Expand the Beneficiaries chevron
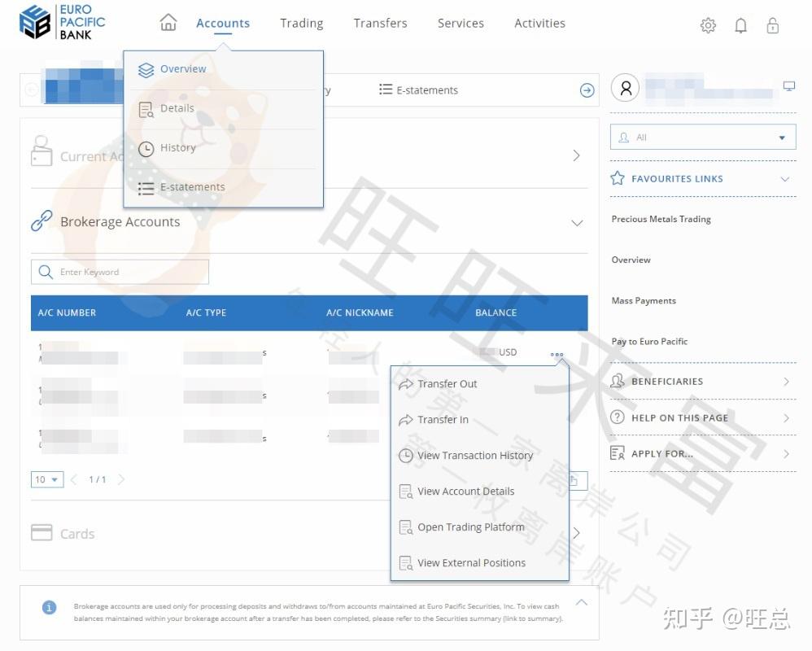 pyautogui.click(x=786, y=382)
